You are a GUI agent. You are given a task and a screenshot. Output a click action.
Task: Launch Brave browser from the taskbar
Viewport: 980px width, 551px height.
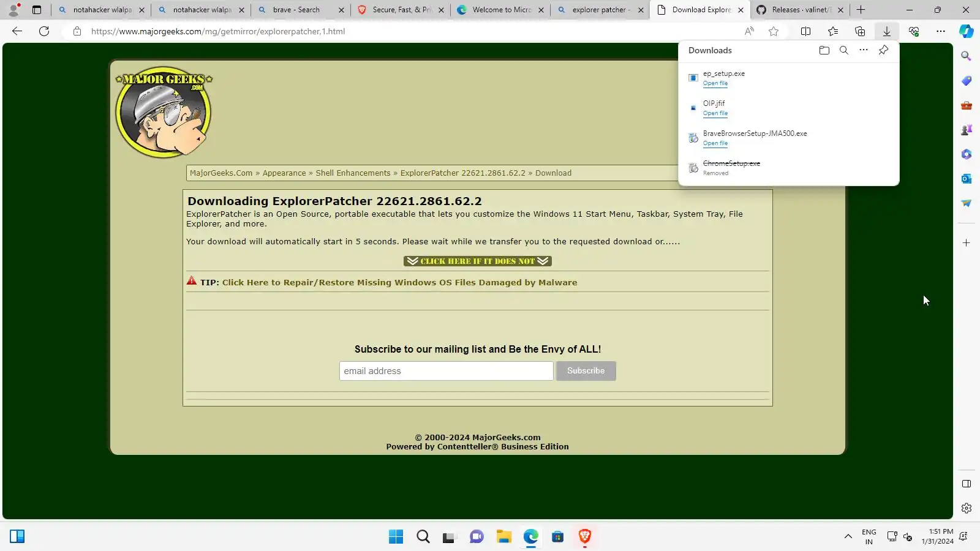coord(585,537)
